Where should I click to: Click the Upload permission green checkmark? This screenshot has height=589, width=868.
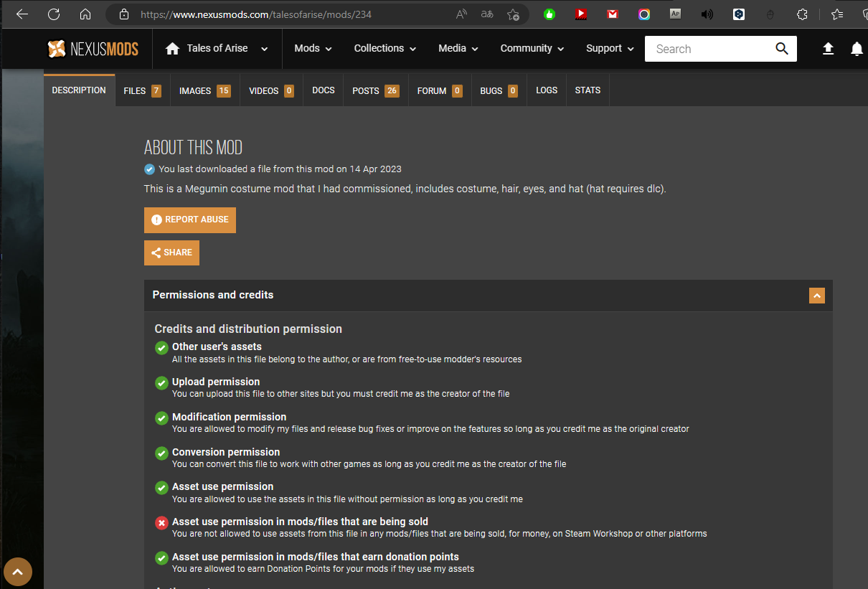[x=161, y=383]
